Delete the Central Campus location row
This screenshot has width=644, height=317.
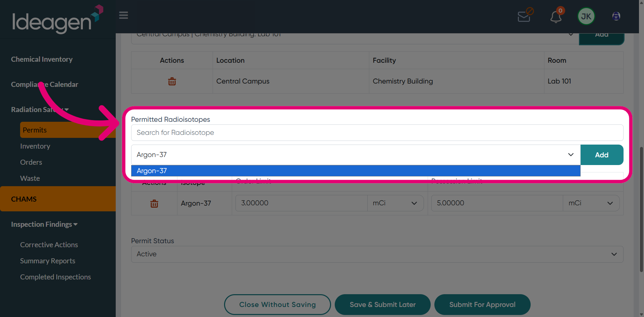coord(172,81)
